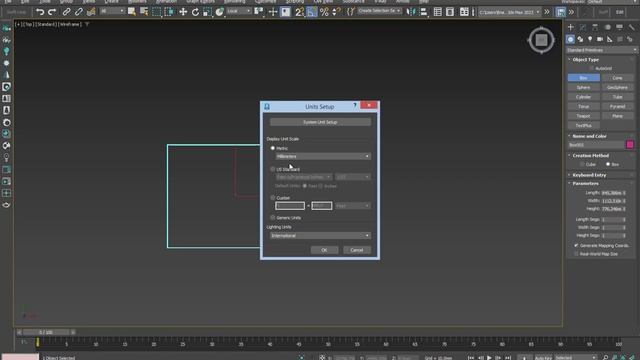Open the selection filter All dropdown
The image size is (640, 360).
tap(112, 11)
